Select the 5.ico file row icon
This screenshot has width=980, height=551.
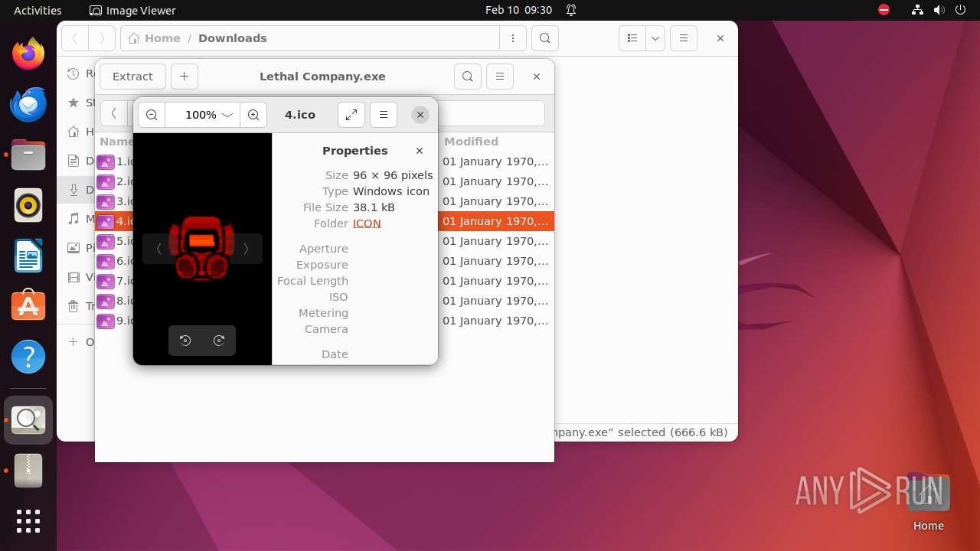[x=106, y=241]
